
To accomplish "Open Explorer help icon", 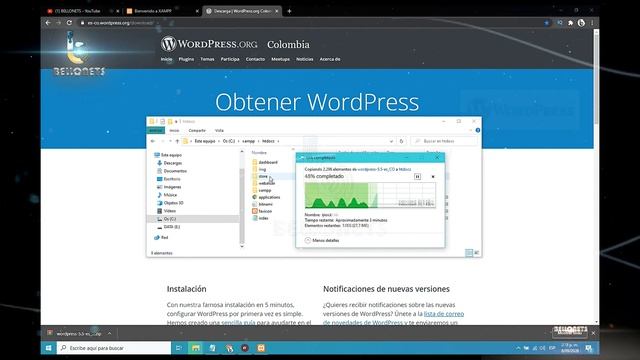I will pos(478,131).
